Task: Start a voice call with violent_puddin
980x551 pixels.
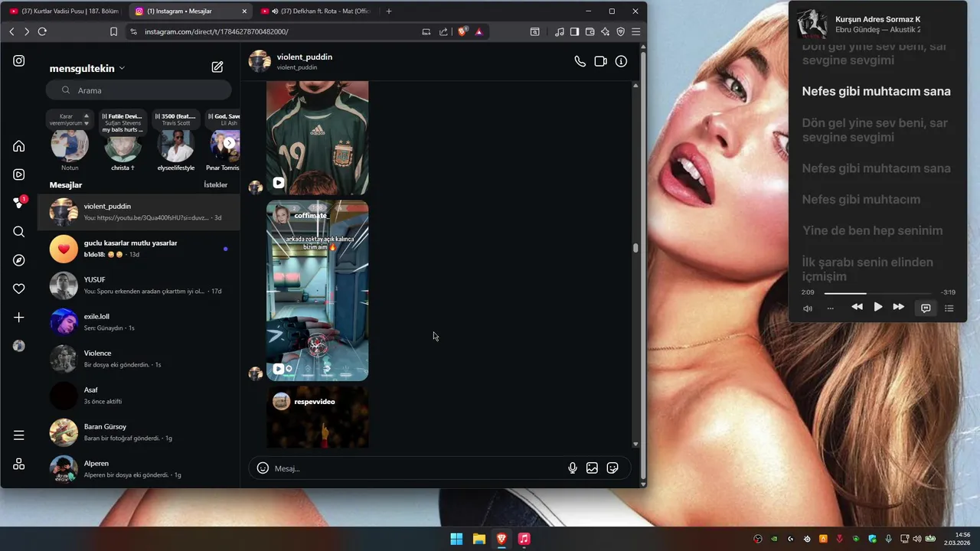Action: tap(580, 61)
